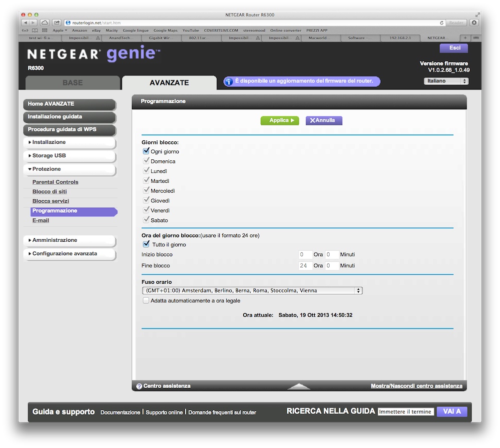Click the Share icon in toolbar
Screen dimensions: 500x448
(x=57, y=22)
